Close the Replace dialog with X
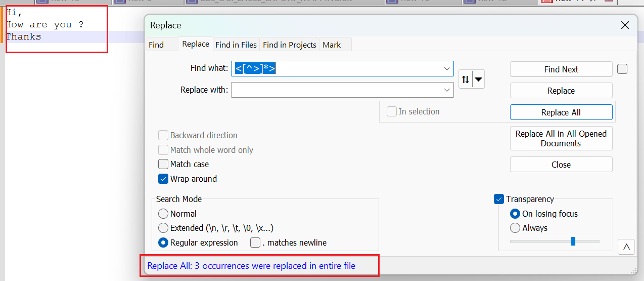 [x=625, y=25]
